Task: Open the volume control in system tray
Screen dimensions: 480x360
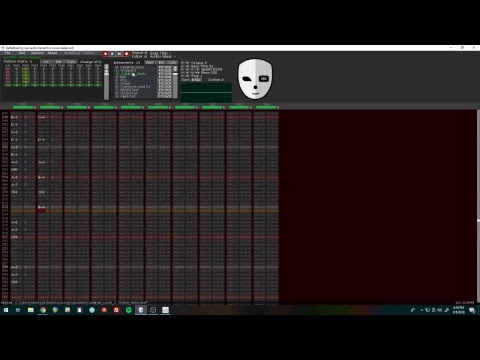Action: tap(440, 310)
